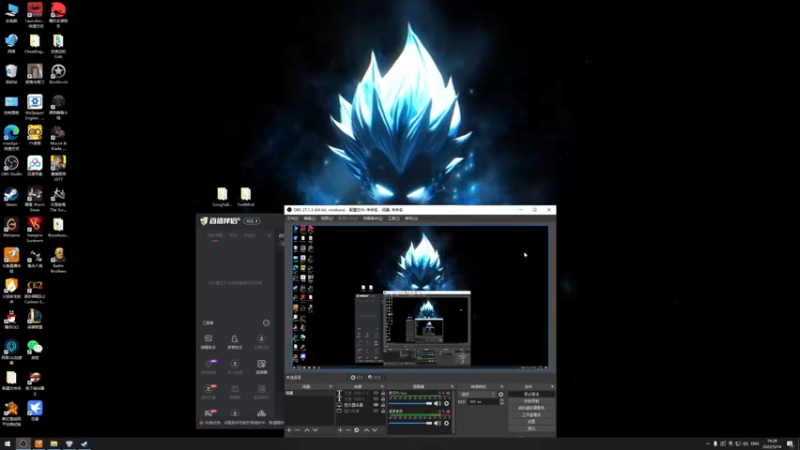800x450 pixels.
Task: Open the Tools menu in OBS
Action: [x=393, y=218]
